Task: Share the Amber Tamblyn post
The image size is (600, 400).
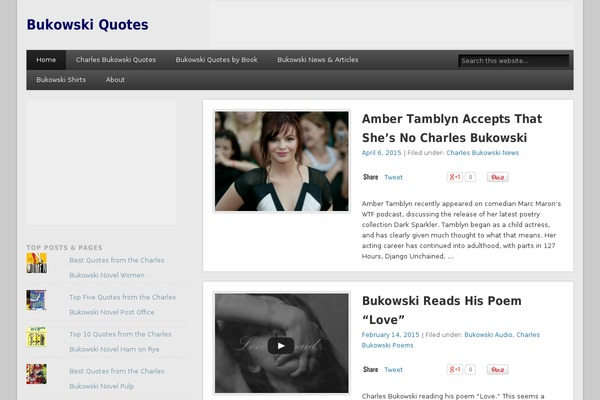Action: (x=370, y=177)
